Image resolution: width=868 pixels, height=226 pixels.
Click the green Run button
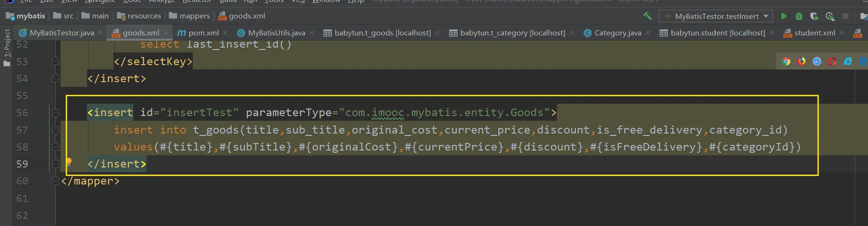click(784, 16)
